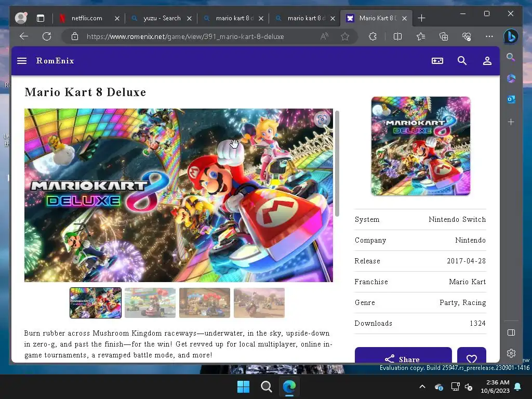Click the Edge sidebar search icon

coord(511,57)
